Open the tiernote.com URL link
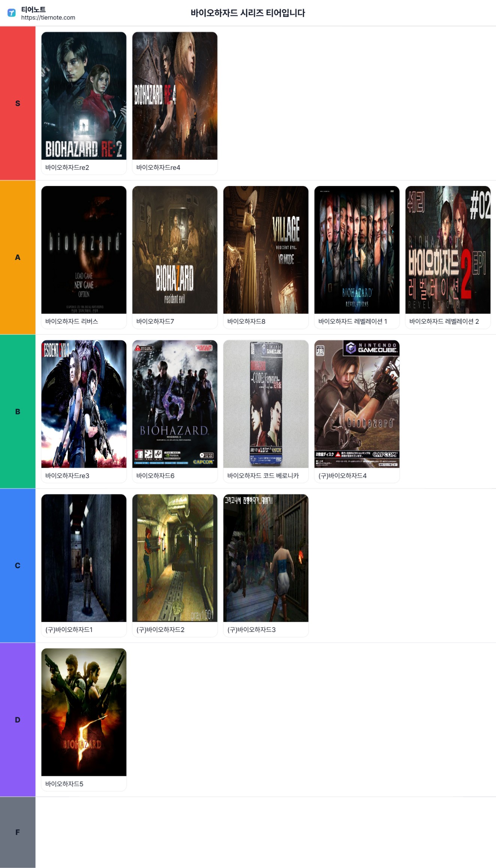 pyautogui.click(x=48, y=18)
